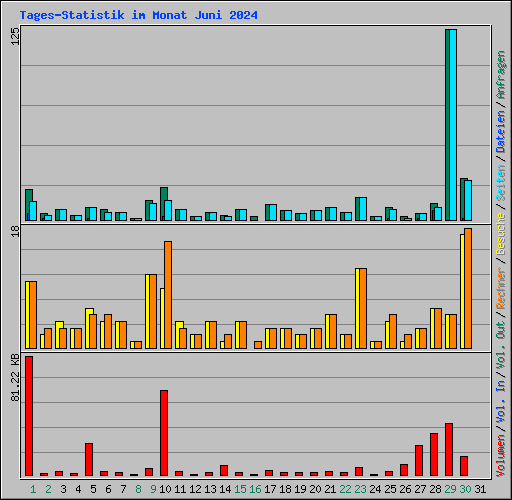Select day label 17 on the x-axis
Screen dimensions: 512x500
270,489
